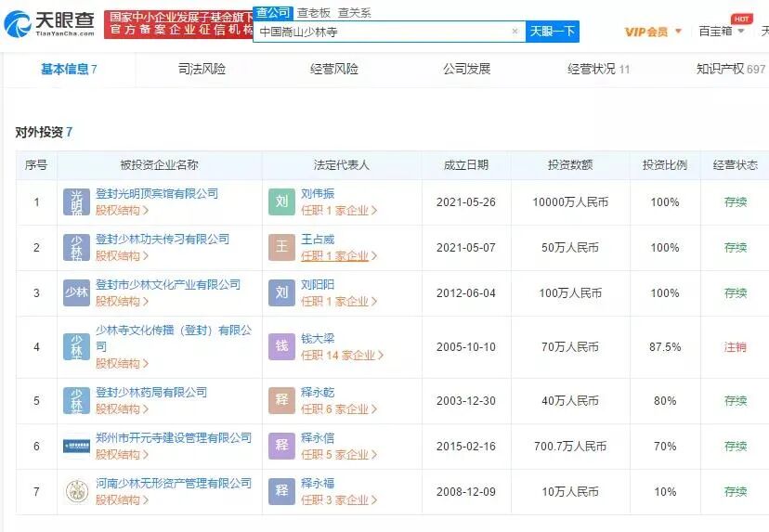Click the HOT badge above 百宝箱

pos(741,19)
